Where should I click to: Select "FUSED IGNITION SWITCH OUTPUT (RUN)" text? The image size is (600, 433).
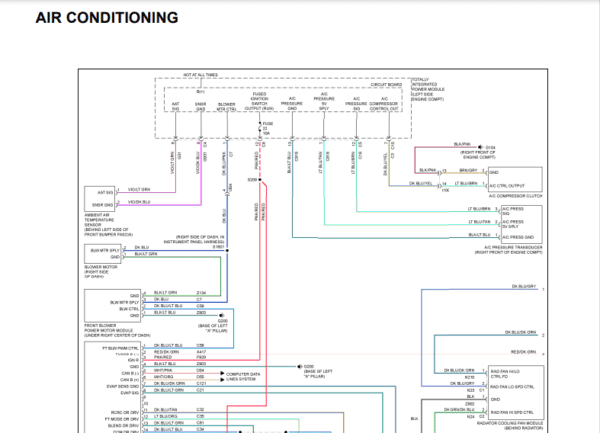click(259, 101)
